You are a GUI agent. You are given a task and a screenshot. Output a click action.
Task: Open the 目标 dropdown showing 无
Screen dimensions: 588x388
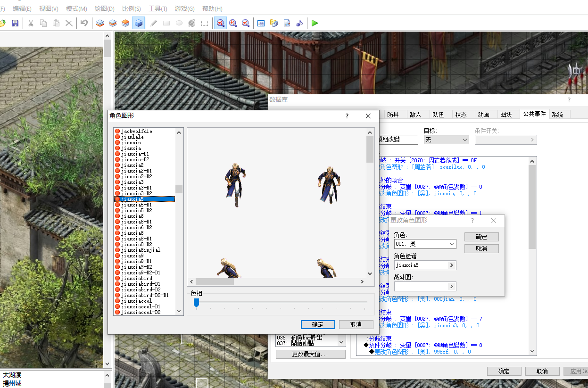click(446, 140)
